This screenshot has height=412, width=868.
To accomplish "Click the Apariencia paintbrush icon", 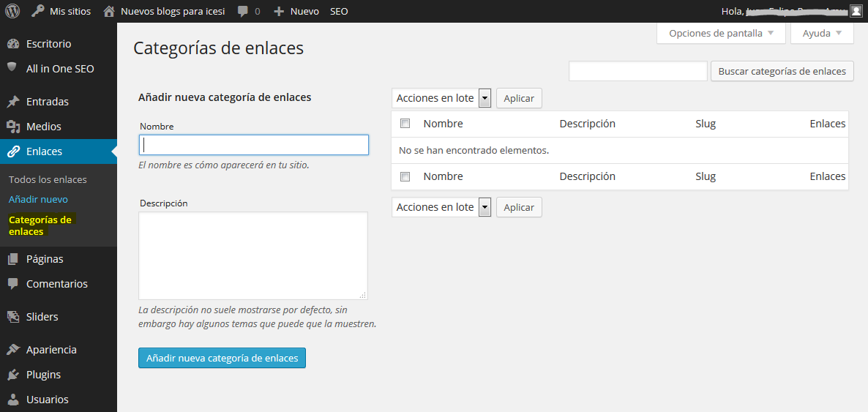I will click(x=12, y=350).
